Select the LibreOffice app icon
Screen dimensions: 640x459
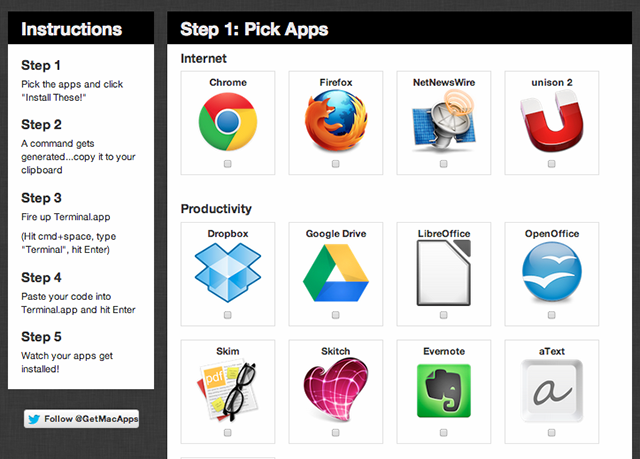click(x=443, y=274)
